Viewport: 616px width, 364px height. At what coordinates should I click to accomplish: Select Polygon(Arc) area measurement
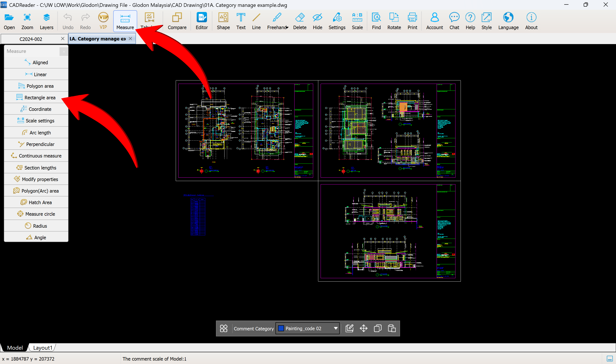pos(36,191)
